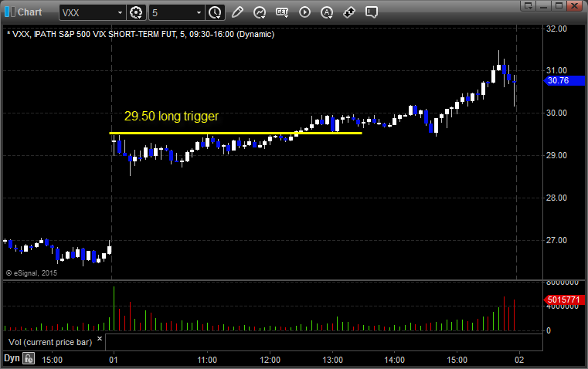The height and width of the screenshot is (369, 588).
Task: Expand the VXX symbol dropdown
Action: click(120, 12)
